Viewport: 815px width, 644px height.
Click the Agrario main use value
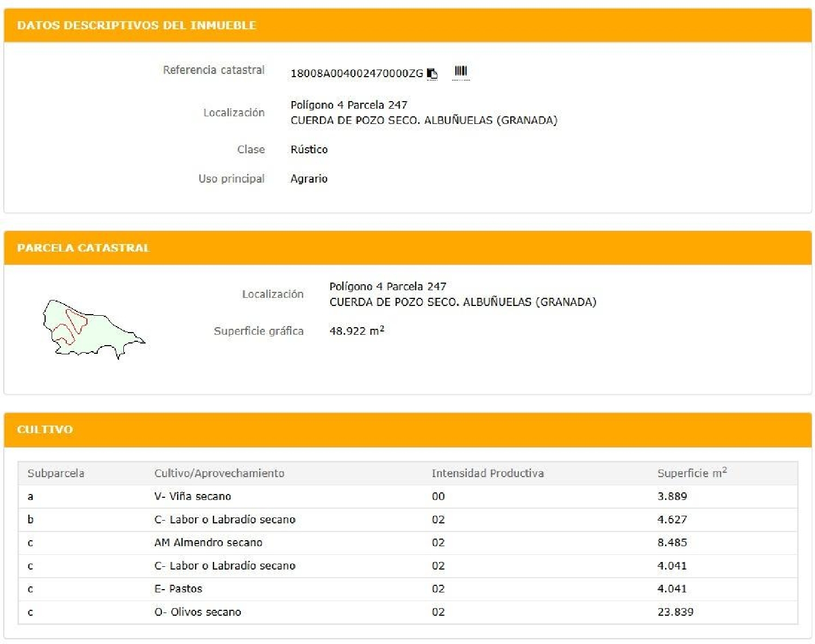[x=309, y=179]
